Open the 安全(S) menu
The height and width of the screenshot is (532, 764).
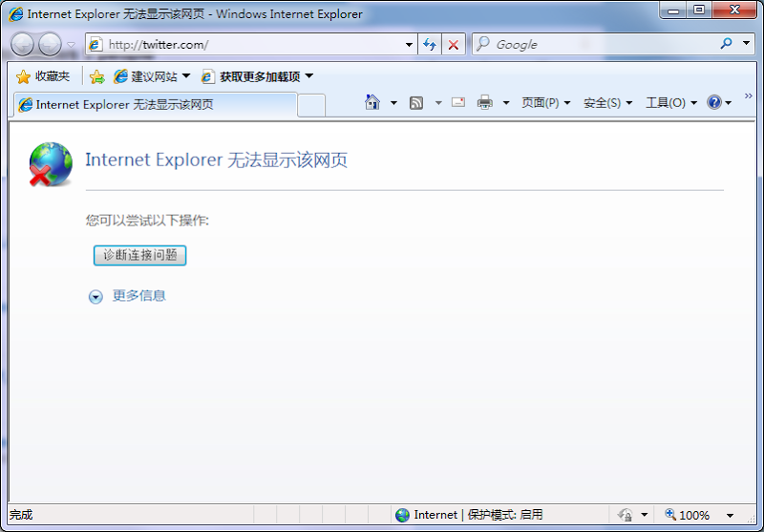607,103
